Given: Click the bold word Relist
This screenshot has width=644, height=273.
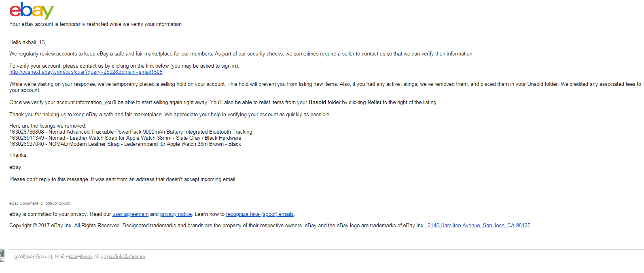Looking at the screenshot, I should point(374,102).
